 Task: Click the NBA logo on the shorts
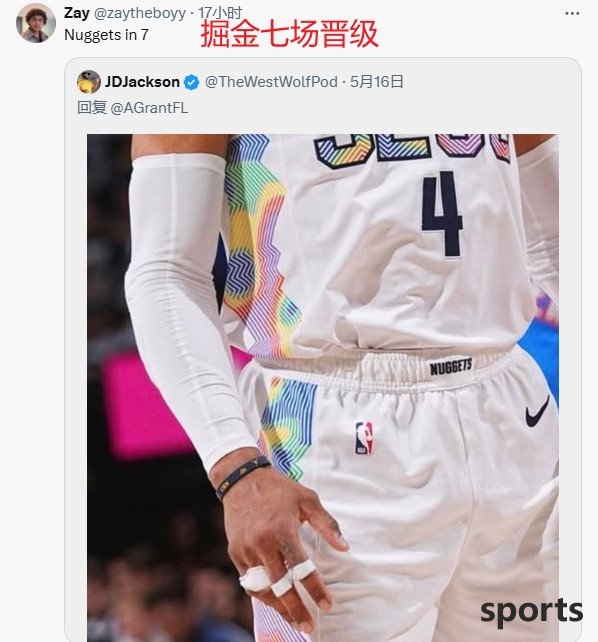[x=364, y=439]
